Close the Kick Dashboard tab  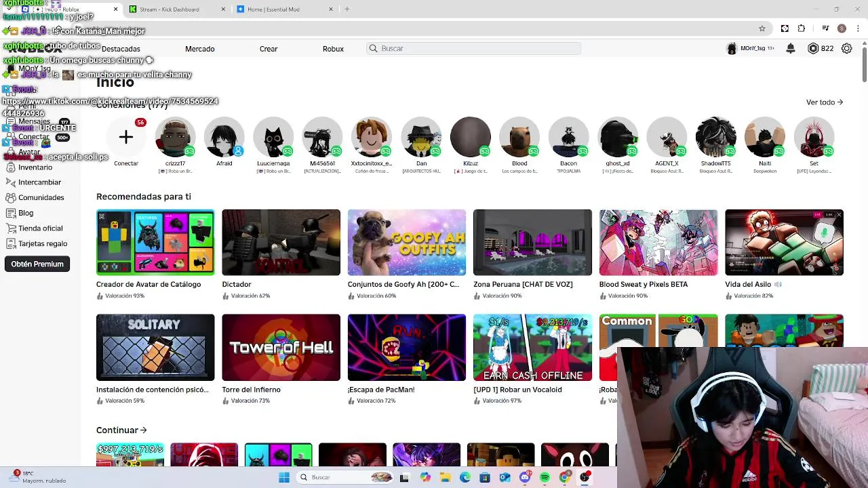224,9
